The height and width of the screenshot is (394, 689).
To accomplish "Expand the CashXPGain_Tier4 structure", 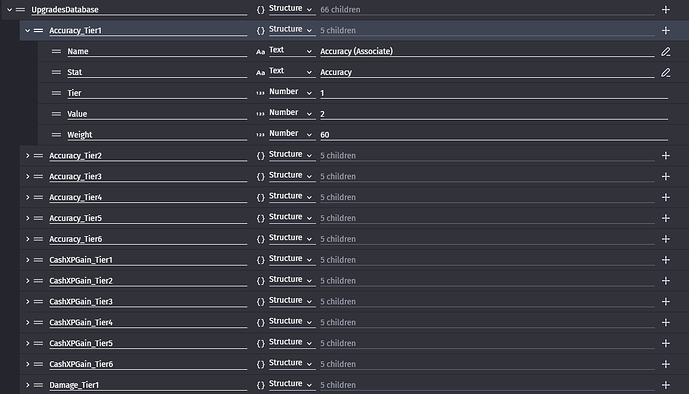I will pyautogui.click(x=27, y=322).
